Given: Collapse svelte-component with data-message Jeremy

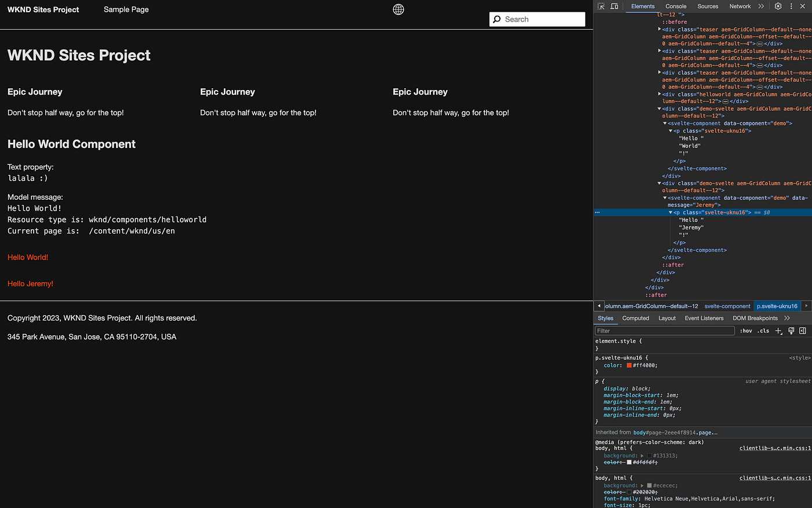Looking at the screenshot, I should [x=665, y=198].
